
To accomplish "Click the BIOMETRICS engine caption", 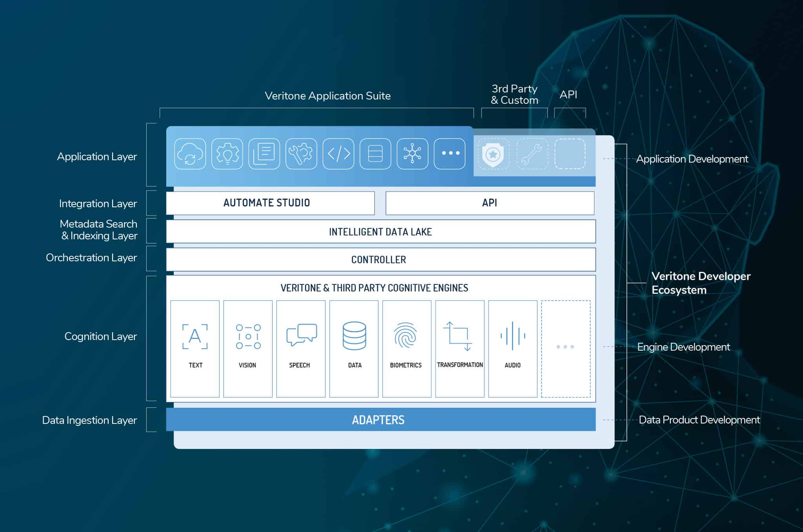I will click(x=406, y=365).
